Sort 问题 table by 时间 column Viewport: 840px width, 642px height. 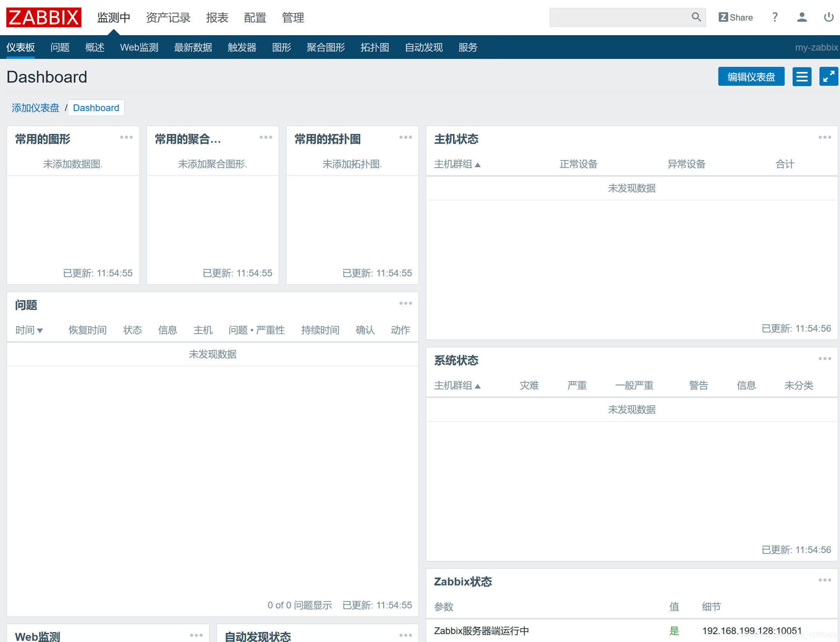(29, 330)
